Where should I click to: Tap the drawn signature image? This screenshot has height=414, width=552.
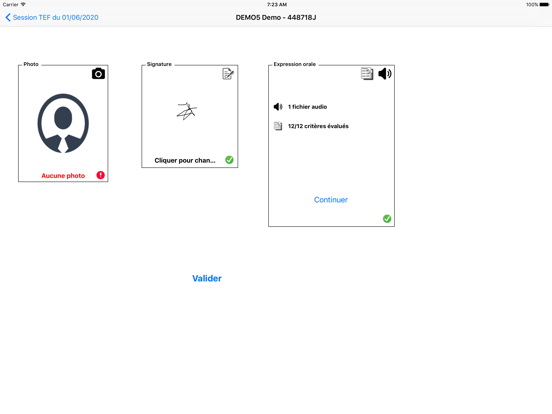click(x=187, y=111)
